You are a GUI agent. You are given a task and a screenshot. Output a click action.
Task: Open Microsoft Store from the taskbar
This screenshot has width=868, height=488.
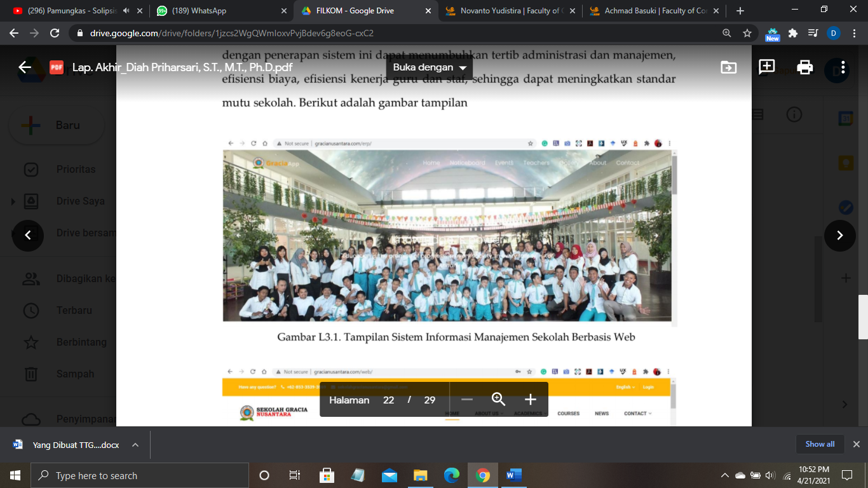(x=327, y=475)
